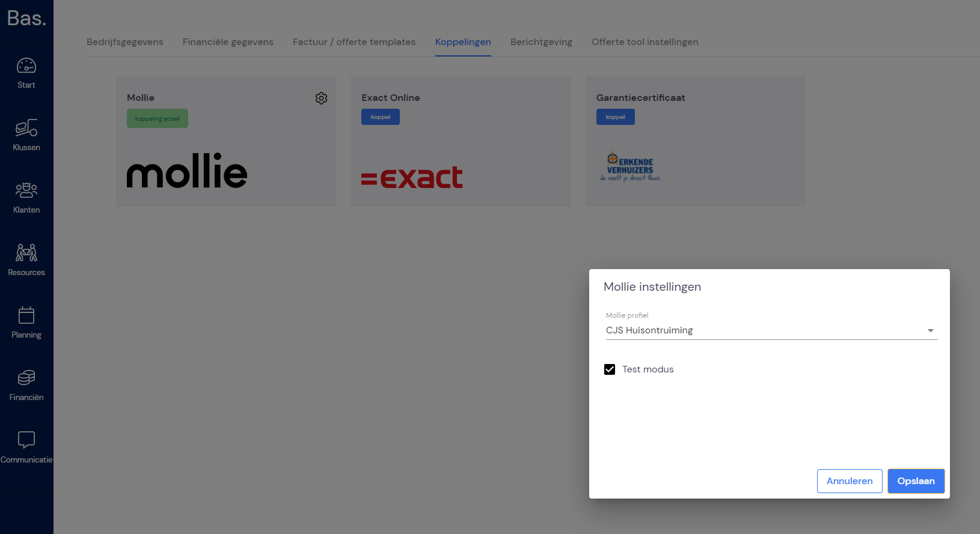Click the Mollie instellingen dialog heading

(652, 287)
